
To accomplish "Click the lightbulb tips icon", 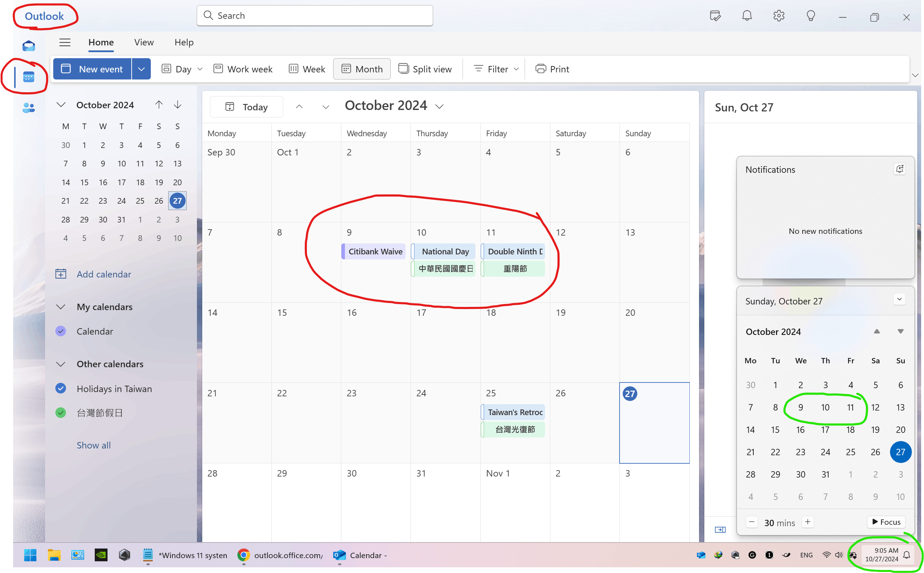I will [810, 16].
